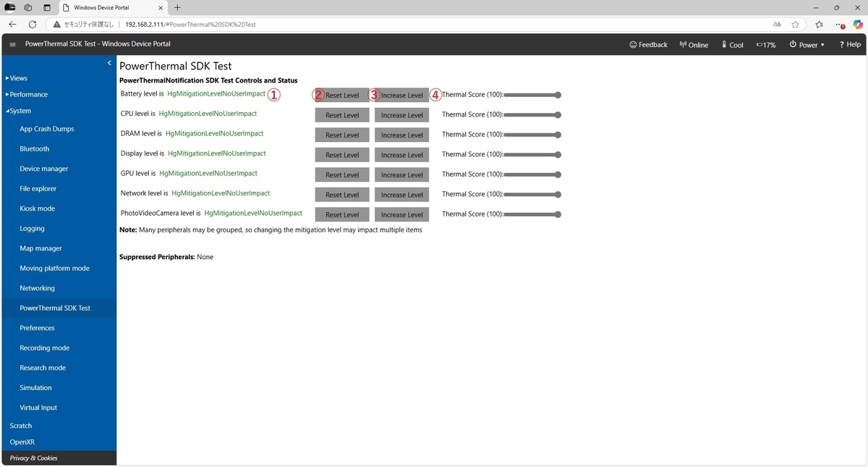This screenshot has width=868, height=467.
Task: Expand the Performance section
Action: tap(27, 94)
